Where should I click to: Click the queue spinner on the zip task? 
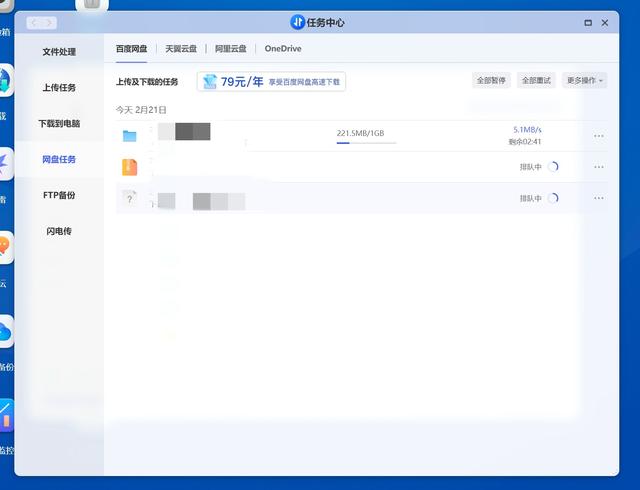(x=553, y=167)
